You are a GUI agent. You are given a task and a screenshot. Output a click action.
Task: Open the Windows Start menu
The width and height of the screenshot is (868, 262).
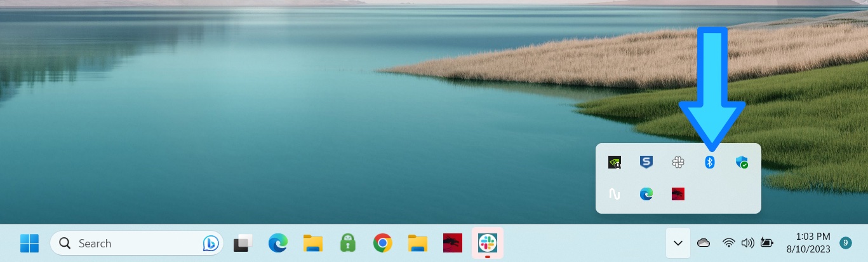coord(29,243)
